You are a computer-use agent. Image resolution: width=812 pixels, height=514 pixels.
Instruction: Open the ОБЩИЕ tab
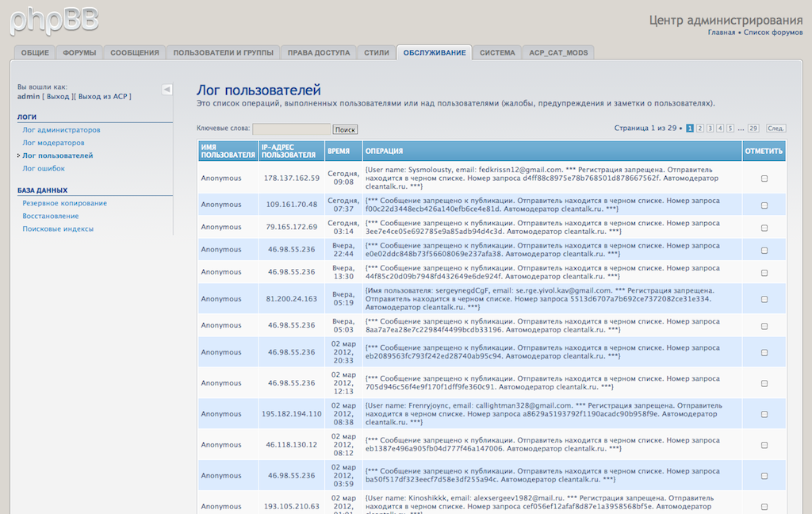coord(35,53)
